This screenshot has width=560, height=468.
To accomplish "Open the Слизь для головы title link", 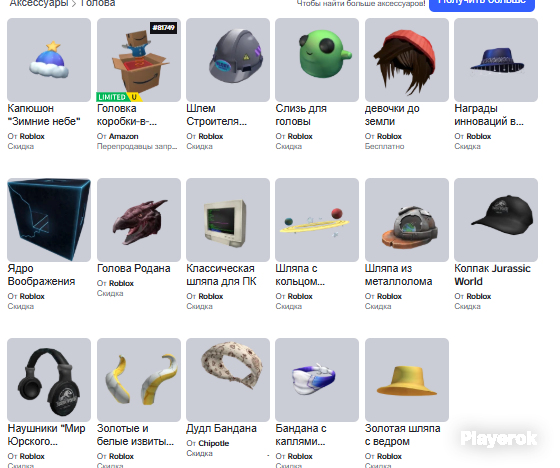I will pos(301,115).
